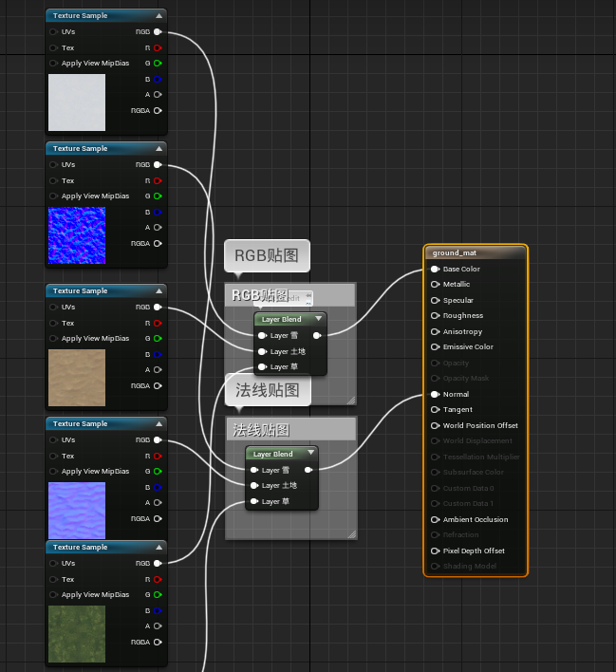Screen dimensions: 616x672
Task: Collapse the top white snow Texture Sample node
Action: point(159,16)
